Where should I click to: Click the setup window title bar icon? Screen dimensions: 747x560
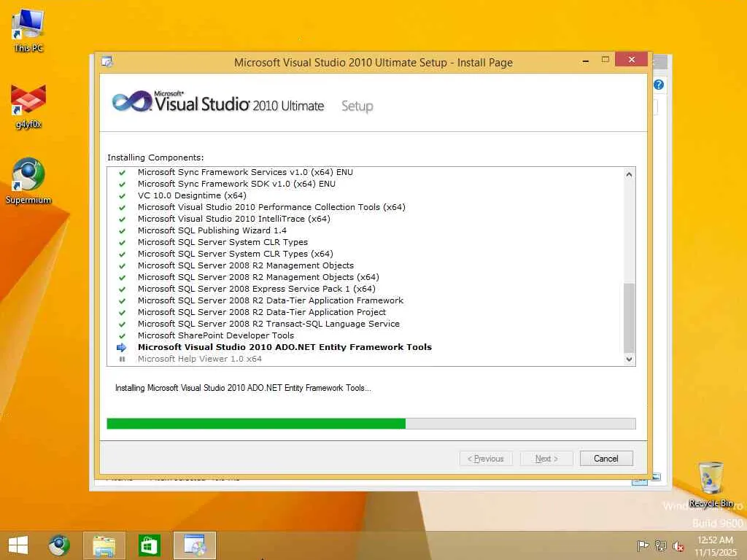tap(107, 62)
